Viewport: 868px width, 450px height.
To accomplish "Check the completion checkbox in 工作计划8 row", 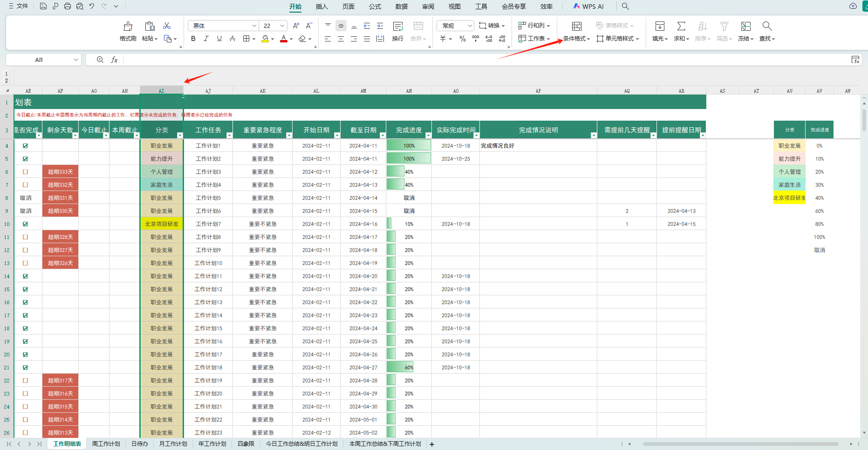I will coord(26,237).
